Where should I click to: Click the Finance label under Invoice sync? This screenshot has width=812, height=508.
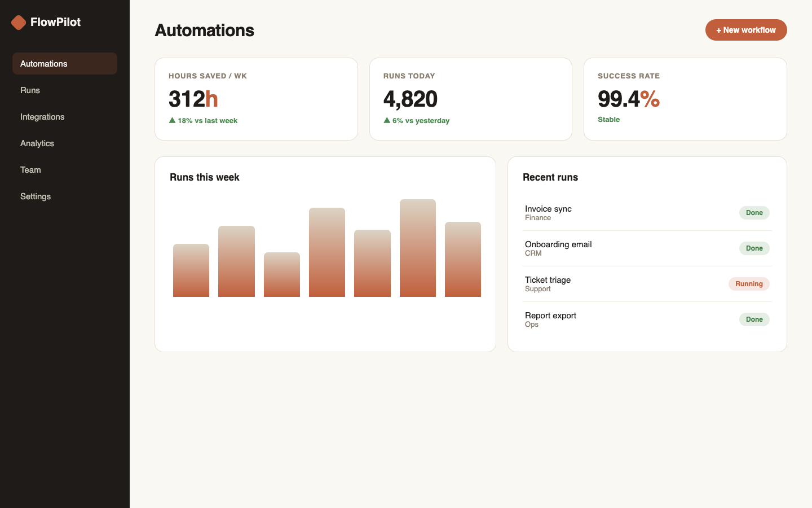(538, 218)
